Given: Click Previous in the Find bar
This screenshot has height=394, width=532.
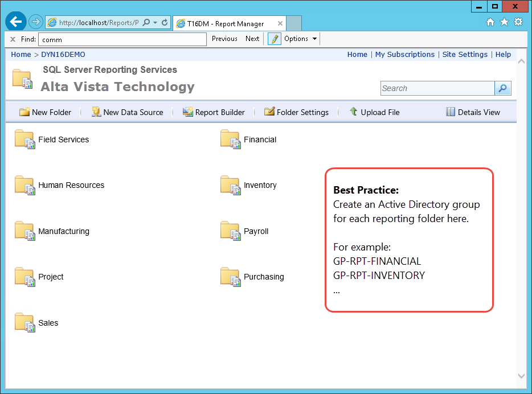Looking at the screenshot, I should click(224, 39).
